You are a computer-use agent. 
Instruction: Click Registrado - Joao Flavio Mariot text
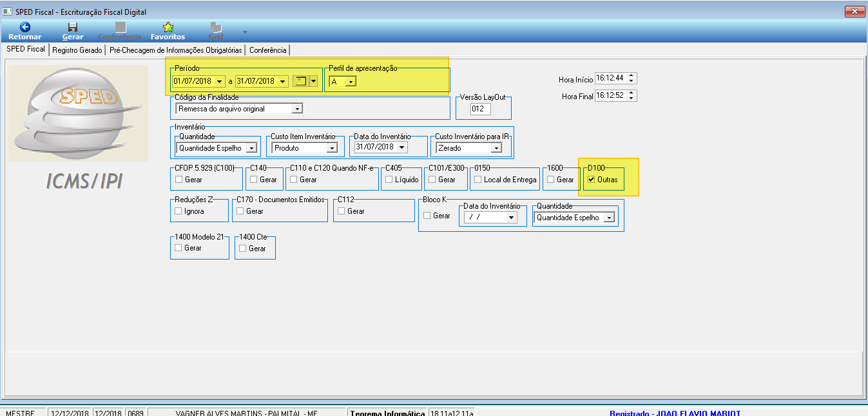(675, 413)
